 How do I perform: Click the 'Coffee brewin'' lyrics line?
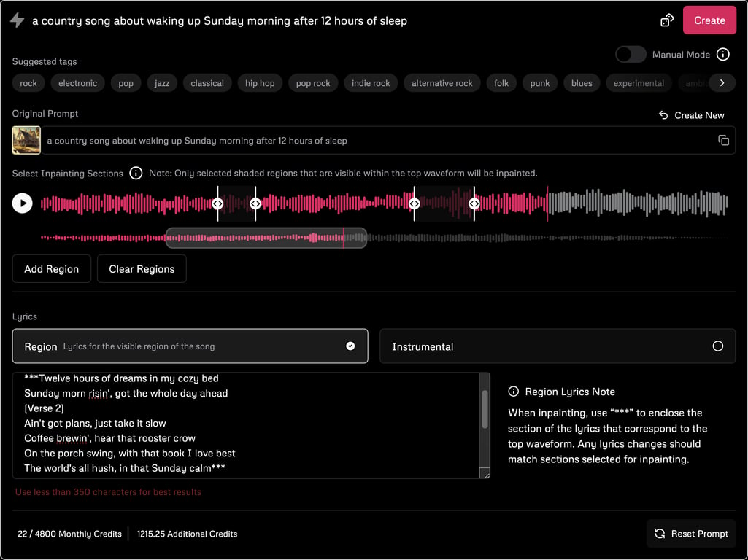coord(109,438)
